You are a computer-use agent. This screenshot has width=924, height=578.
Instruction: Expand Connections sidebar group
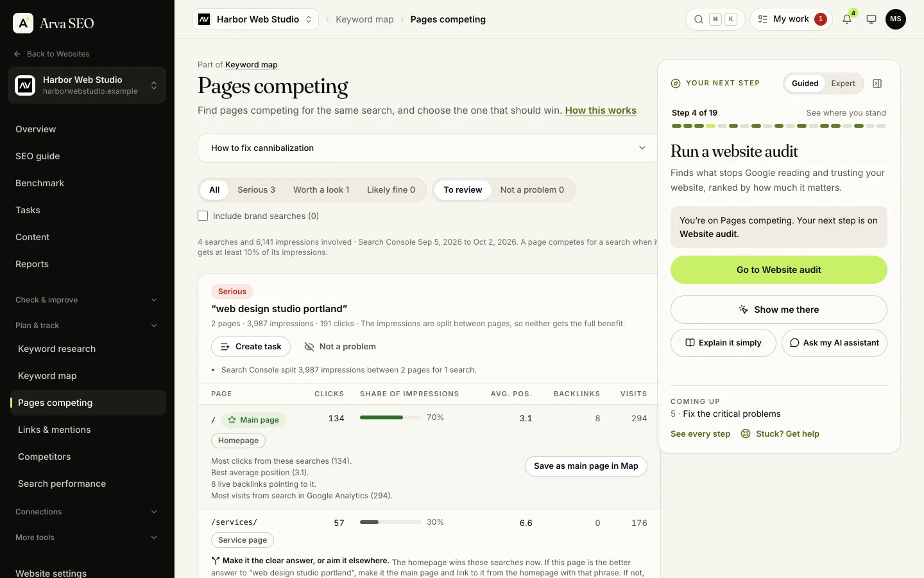click(x=87, y=512)
